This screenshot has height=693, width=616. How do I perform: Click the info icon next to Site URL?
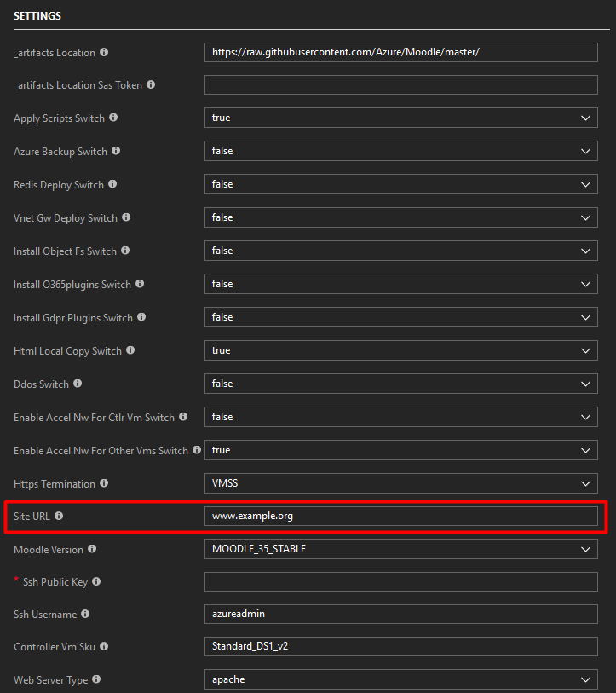[58, 516]
